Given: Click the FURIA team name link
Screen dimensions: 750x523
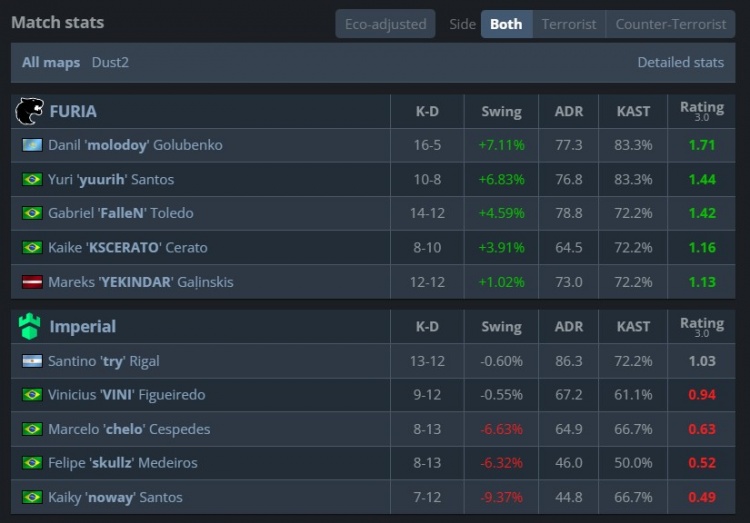Looking at the screenshot, I should pyautogui.click(x=73, y=111).
